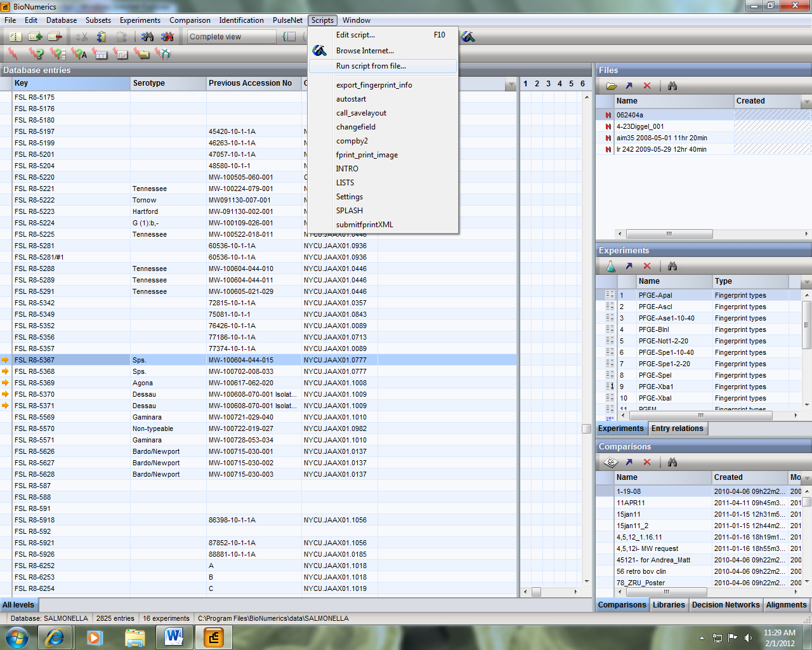Open Microsoft Word from the taskbar

173,637
